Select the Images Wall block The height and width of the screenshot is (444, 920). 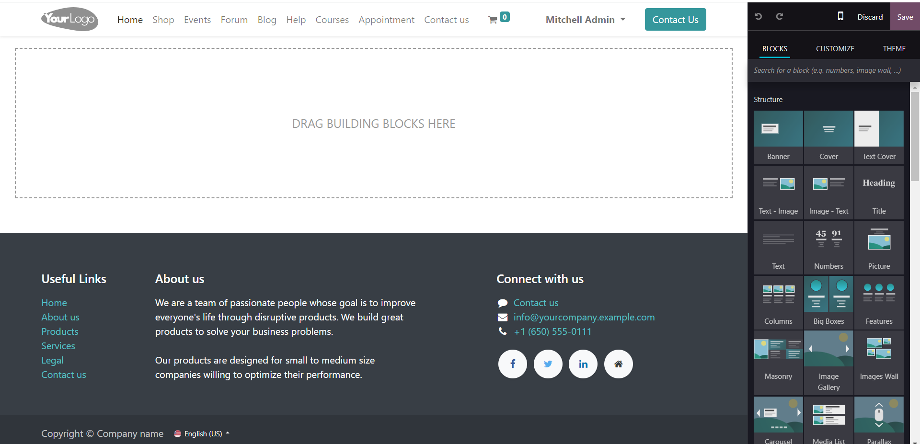879,362
